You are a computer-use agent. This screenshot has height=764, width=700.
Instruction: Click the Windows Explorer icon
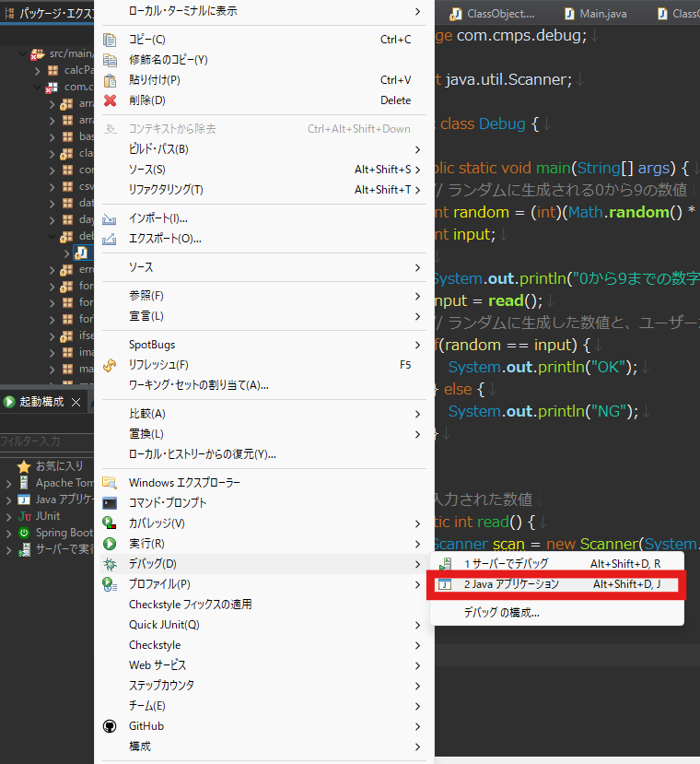111,483
